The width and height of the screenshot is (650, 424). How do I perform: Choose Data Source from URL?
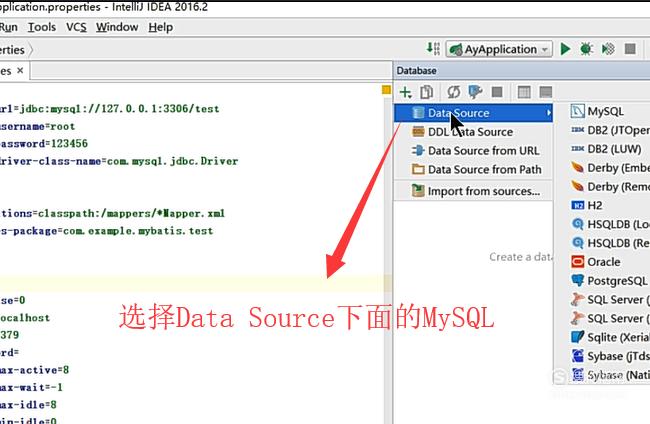tap(473, 150)
